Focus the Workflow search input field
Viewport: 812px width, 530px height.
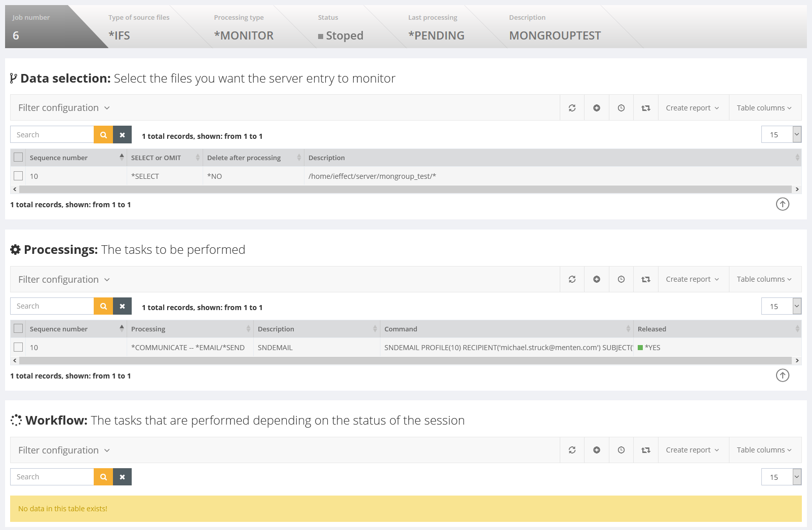[x=52, y=477]
